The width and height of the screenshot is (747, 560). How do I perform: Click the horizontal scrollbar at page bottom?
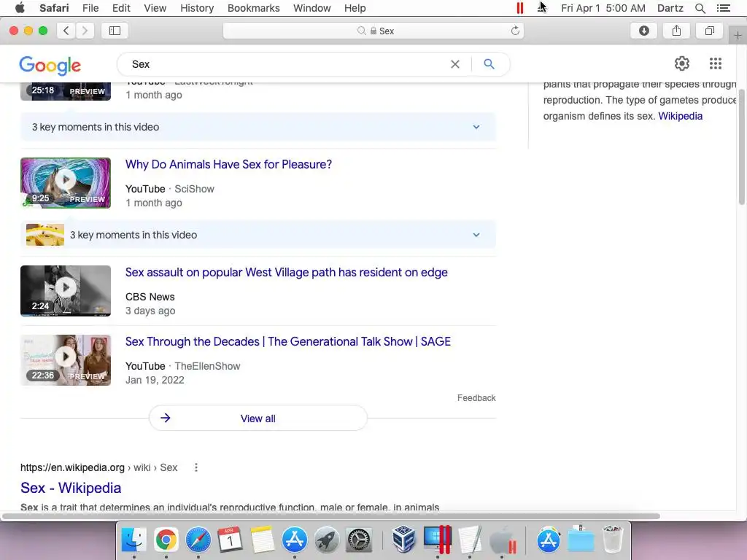331,516
